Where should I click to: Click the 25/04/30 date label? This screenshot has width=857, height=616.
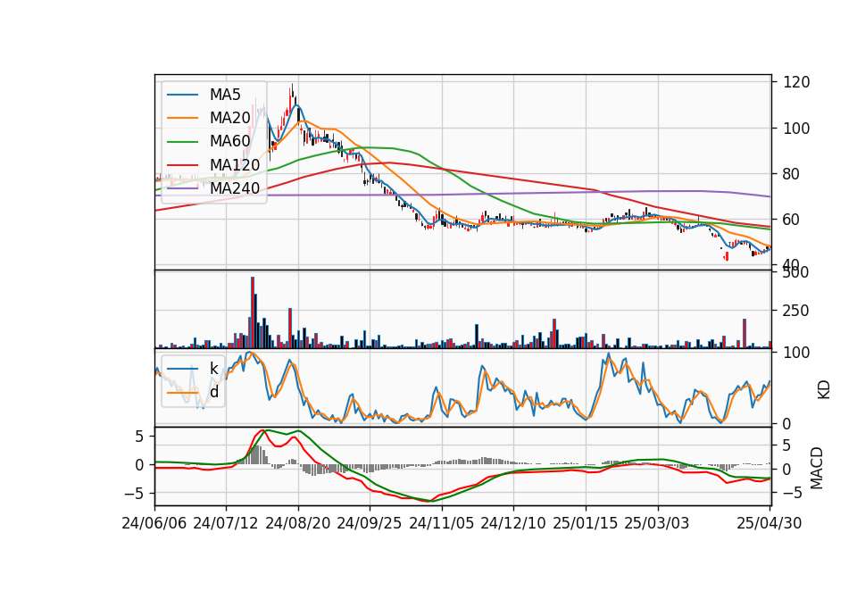[x=770, y=523]
